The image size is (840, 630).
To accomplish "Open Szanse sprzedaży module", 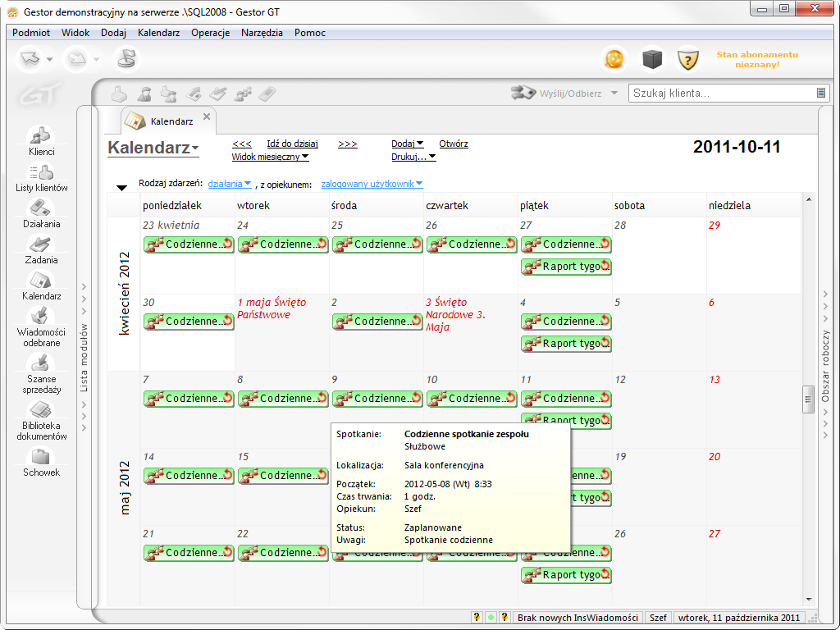I will click(x=41, y=364).
